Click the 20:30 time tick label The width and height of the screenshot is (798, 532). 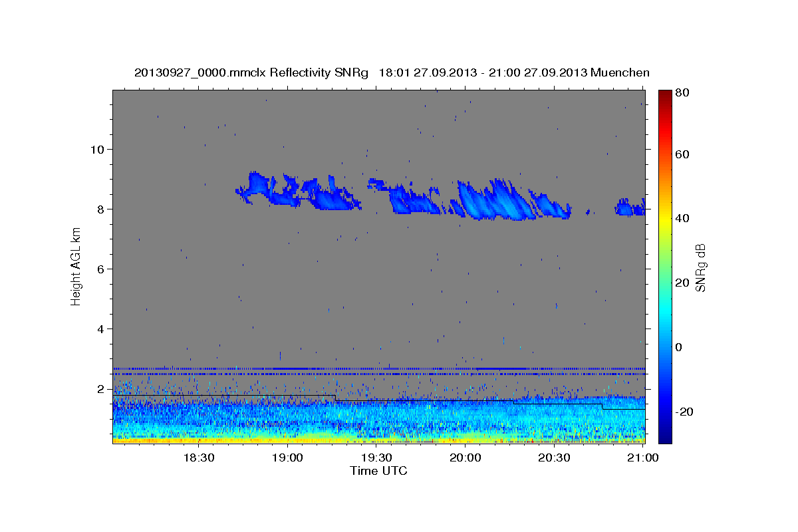(554, 458)
